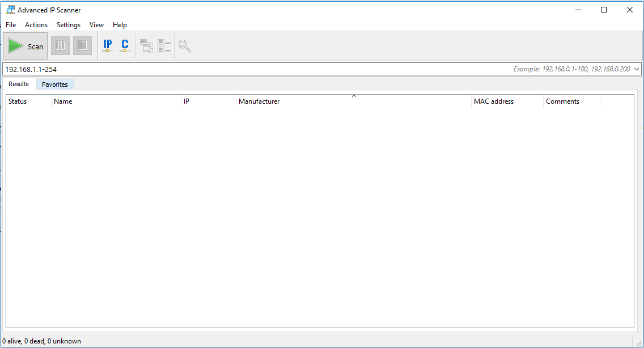Click the Expand all toolbar icon
The image size is (644, 348).
(147, 45)
